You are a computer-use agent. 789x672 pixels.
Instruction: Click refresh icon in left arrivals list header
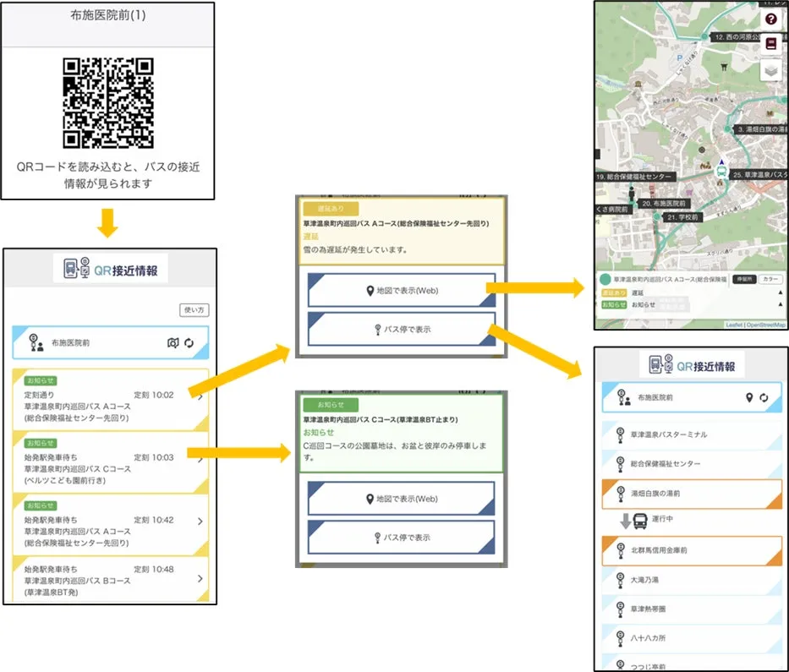pos(189,343)
